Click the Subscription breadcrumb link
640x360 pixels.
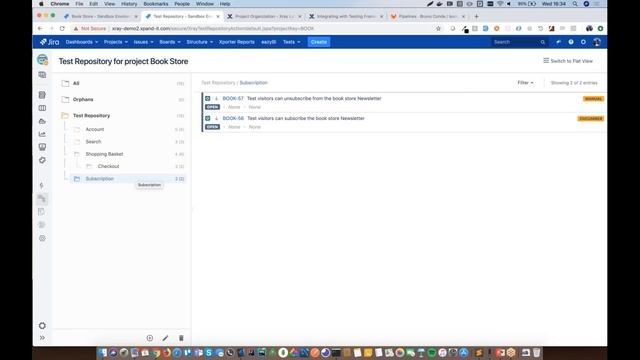pyautogui.click(x=253, y=83)
